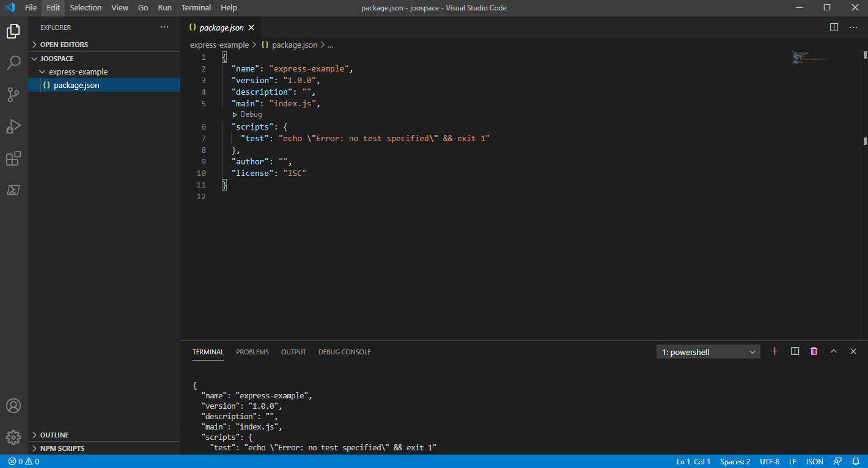
Task: Click Ln 1, Col 1 in status bar
Action: 694,462
